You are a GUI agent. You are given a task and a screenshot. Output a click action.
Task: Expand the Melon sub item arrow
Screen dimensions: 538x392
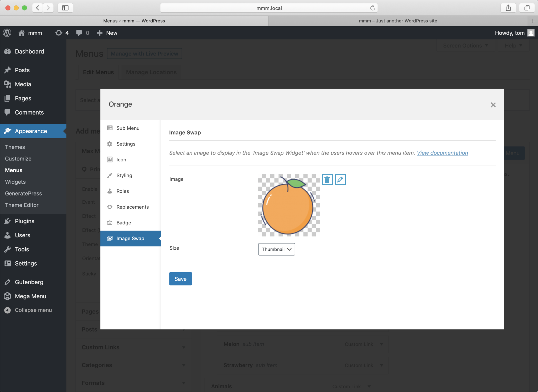coord(381,344)
